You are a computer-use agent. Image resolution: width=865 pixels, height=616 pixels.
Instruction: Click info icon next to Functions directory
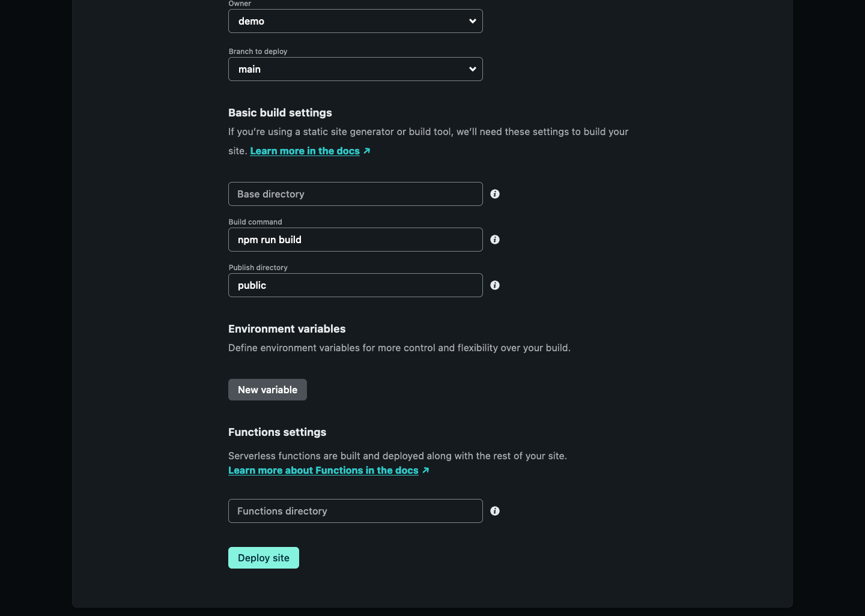point(495,511)
